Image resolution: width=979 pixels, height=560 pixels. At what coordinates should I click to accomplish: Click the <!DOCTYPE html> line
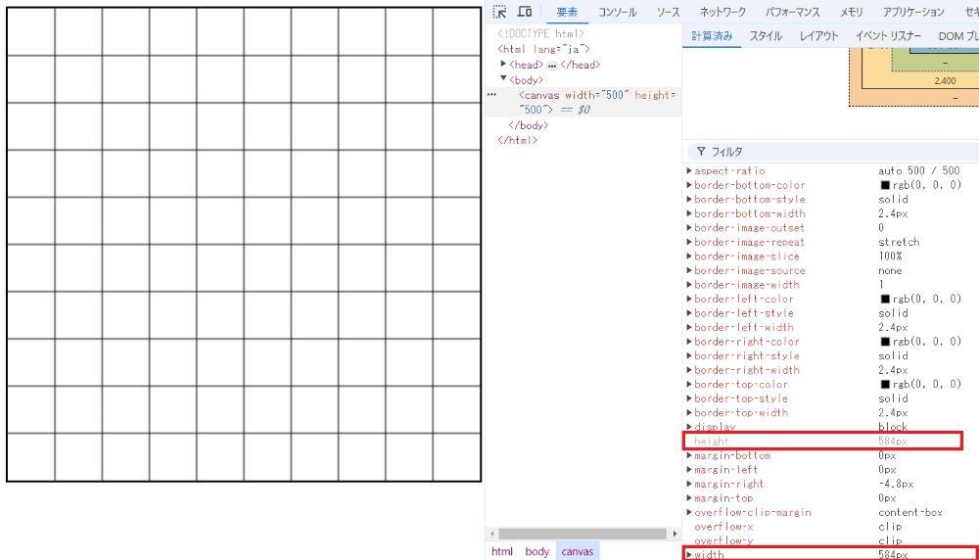(x=540, y=33)
